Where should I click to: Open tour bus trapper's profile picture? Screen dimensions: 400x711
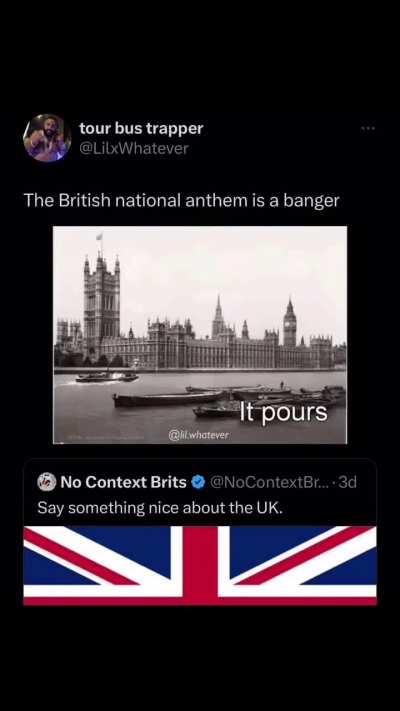click(47, 138)
